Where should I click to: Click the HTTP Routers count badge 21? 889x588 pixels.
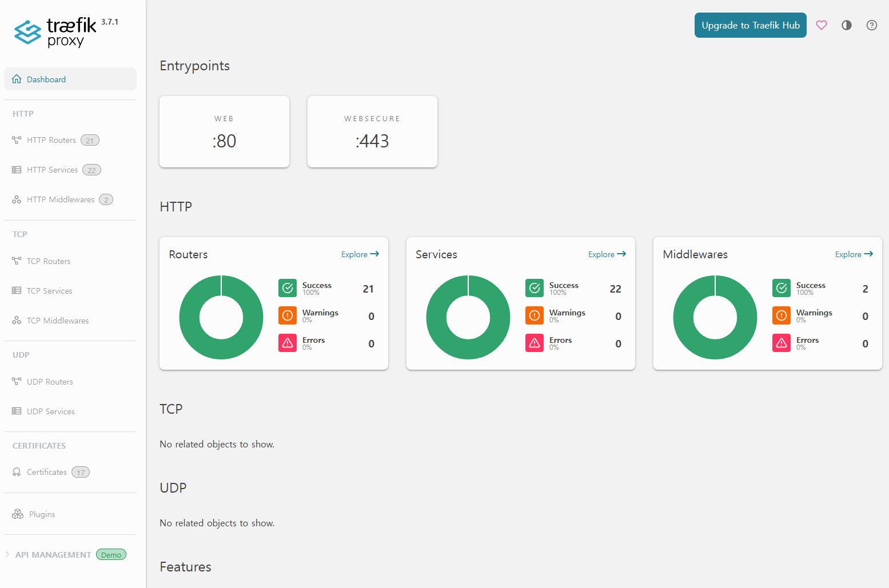point(90,140)
